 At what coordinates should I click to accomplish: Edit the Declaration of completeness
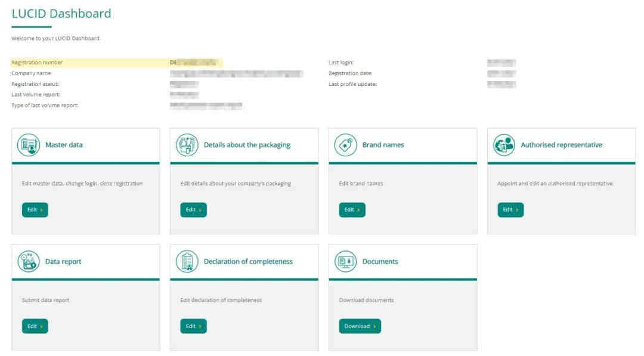193,326
